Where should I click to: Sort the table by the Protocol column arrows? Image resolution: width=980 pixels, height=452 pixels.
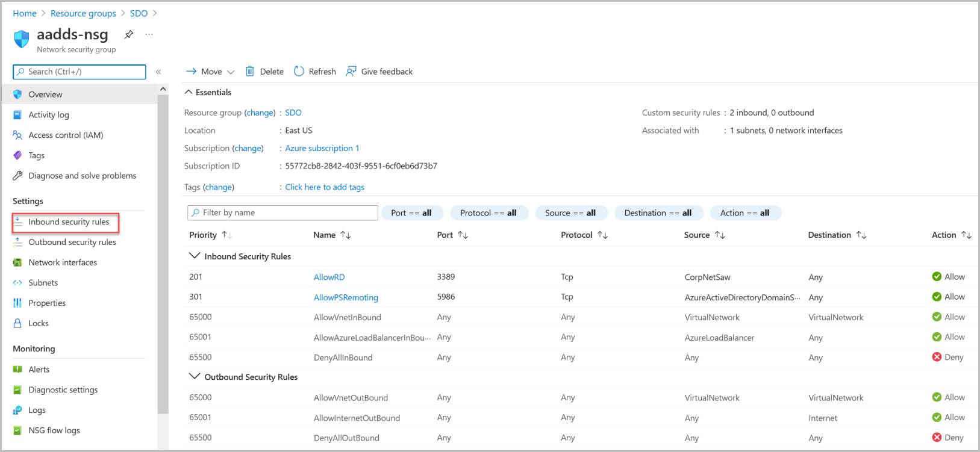[x=602, y=235]
